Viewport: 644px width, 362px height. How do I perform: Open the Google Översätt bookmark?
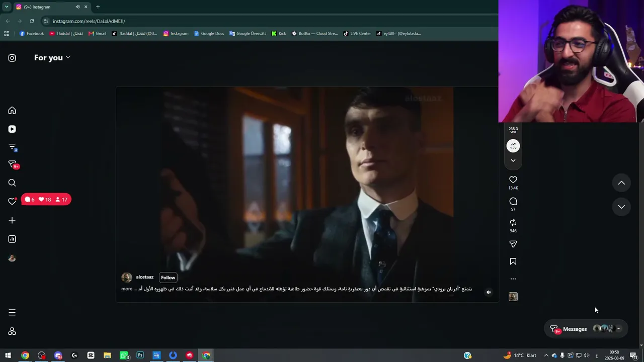(248, 34)
